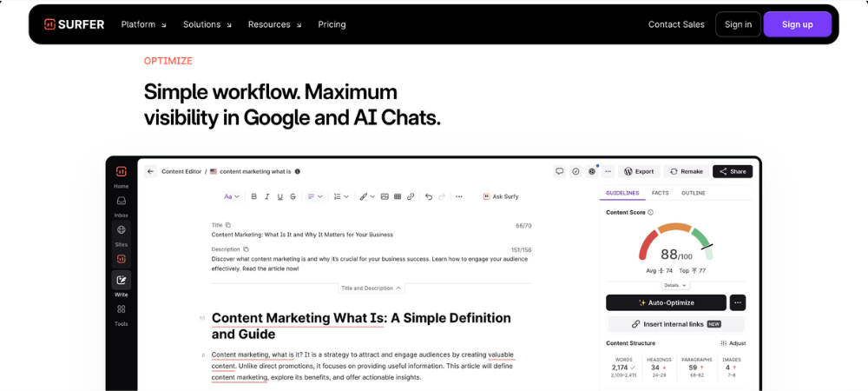Viewport: 868px width, 391px height.
Task: Open the Platform dropdown menu
Action: coord(143,24)
